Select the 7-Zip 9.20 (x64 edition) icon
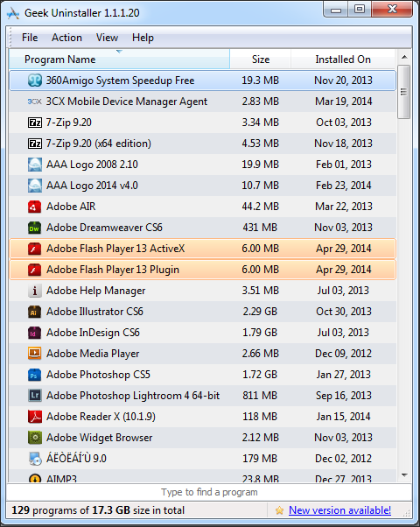 pyautogui.click(x=35, y=144)
